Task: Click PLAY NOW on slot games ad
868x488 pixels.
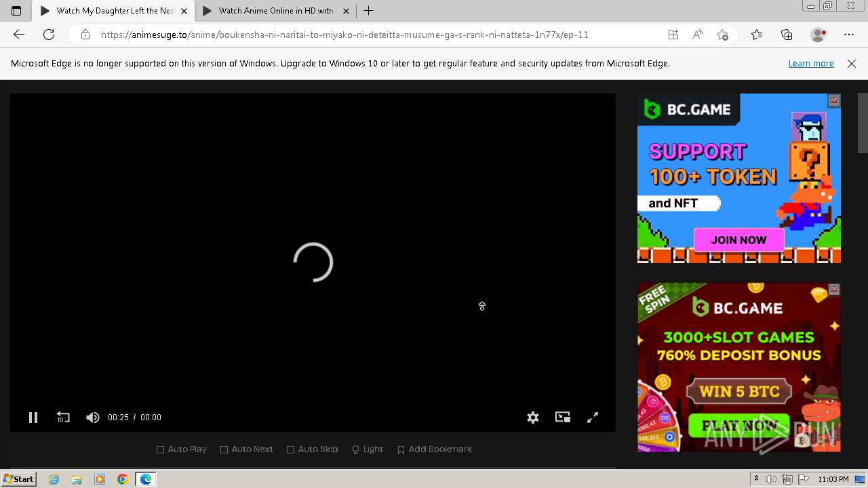Action: point(739,426)
